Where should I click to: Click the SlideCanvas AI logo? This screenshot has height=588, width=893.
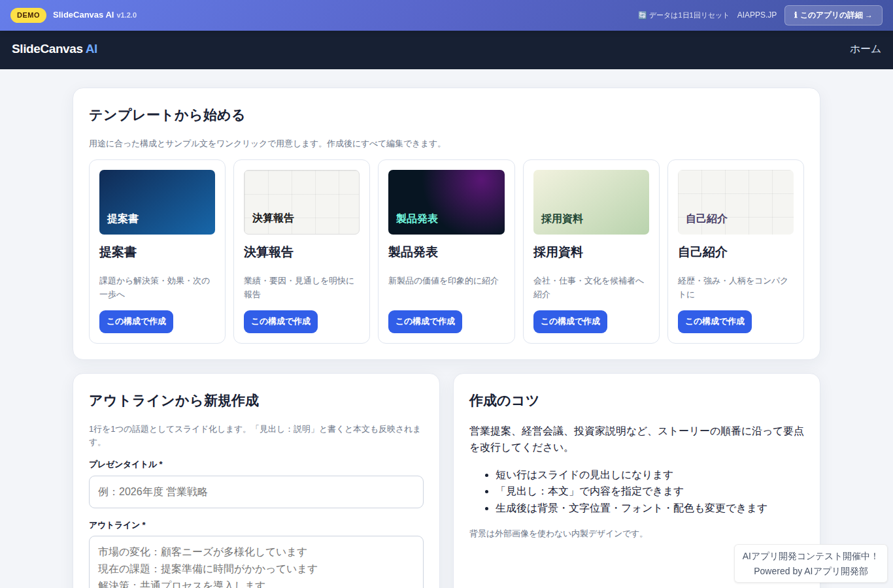click(54, 49)
